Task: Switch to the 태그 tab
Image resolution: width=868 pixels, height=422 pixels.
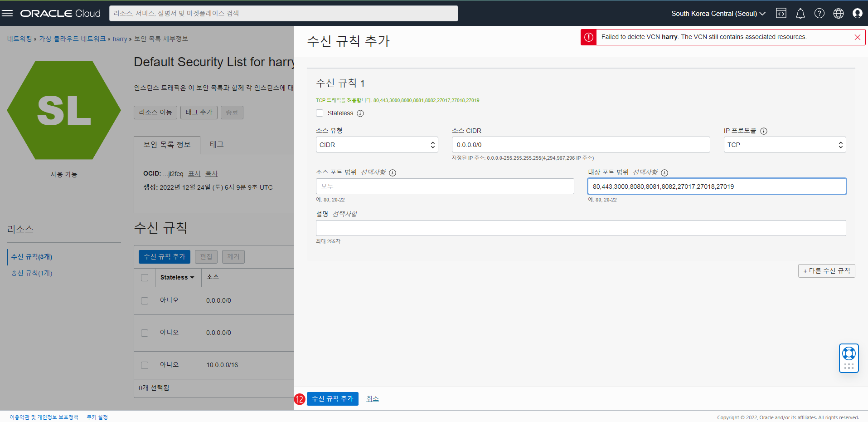Action: [217, 144]
